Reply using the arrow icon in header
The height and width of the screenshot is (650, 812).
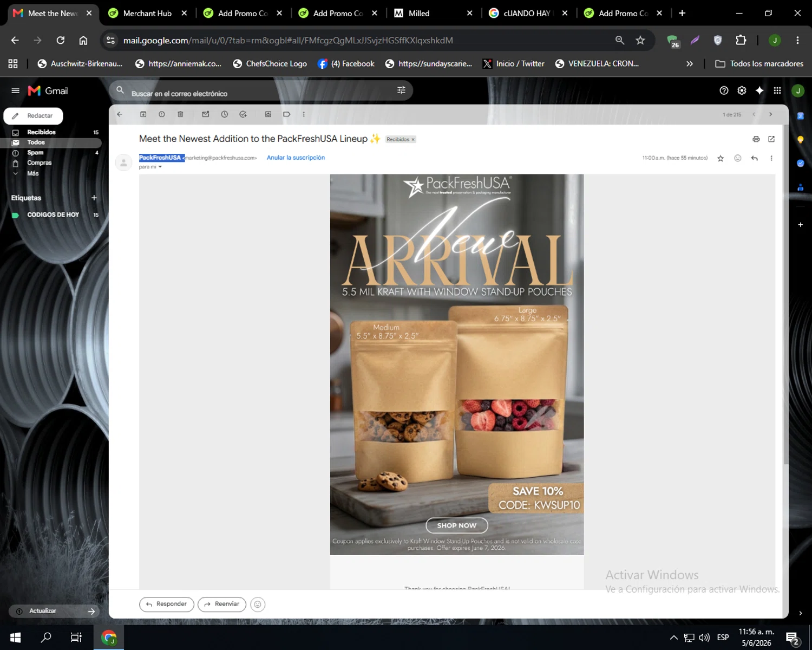[x=755, y=158]
